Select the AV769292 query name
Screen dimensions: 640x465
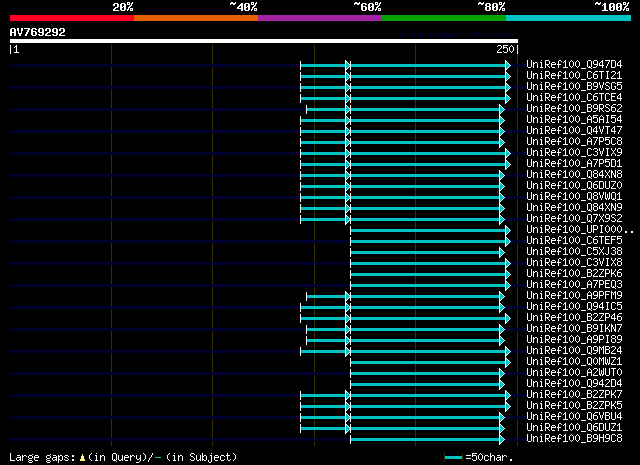[x=38, y=32]
